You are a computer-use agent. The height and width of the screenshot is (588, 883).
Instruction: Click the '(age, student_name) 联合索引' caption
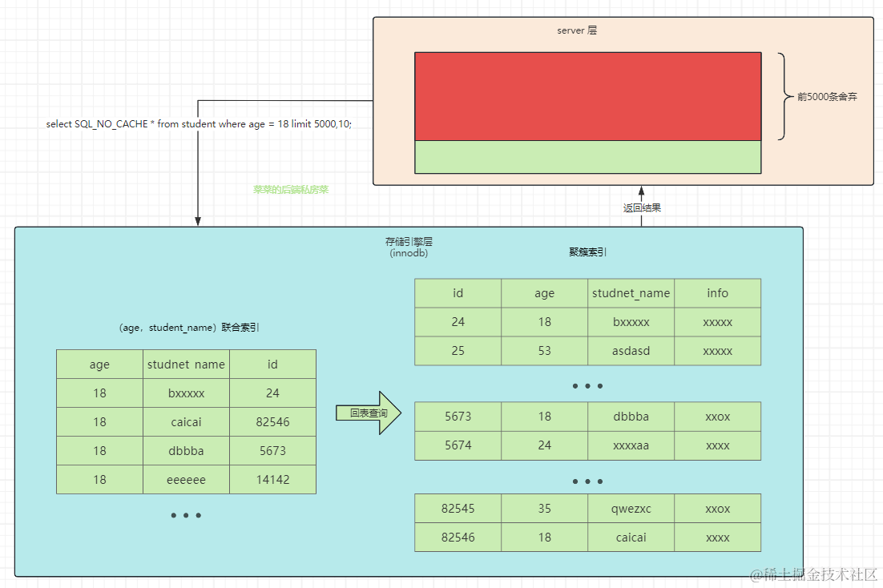click(x=188, y=327)
